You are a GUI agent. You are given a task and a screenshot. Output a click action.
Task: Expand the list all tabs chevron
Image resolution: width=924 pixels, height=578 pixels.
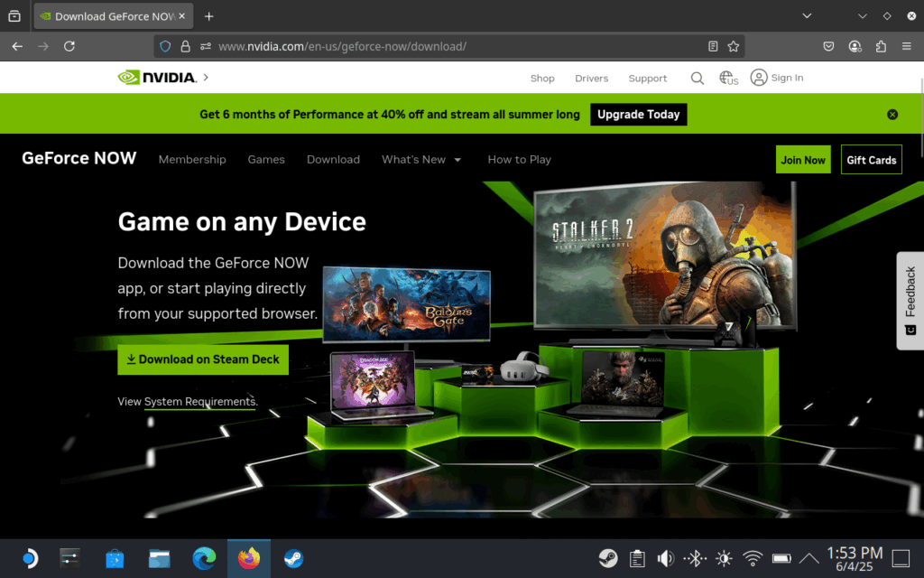point(807,16)
